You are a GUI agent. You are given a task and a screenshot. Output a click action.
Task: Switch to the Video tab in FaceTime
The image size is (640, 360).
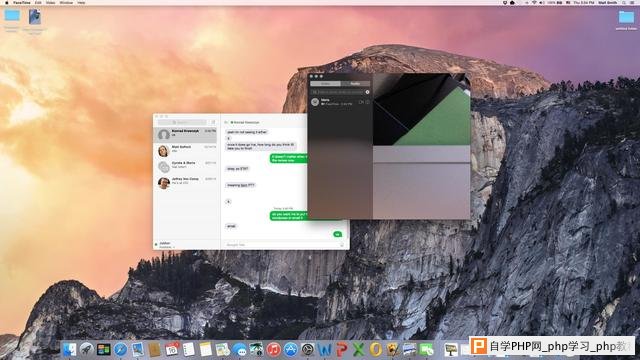(325, 84)
